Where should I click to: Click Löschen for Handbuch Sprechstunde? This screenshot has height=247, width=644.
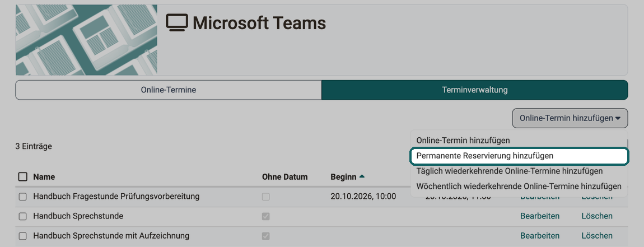pyautogui.click(x=597, y=216)
